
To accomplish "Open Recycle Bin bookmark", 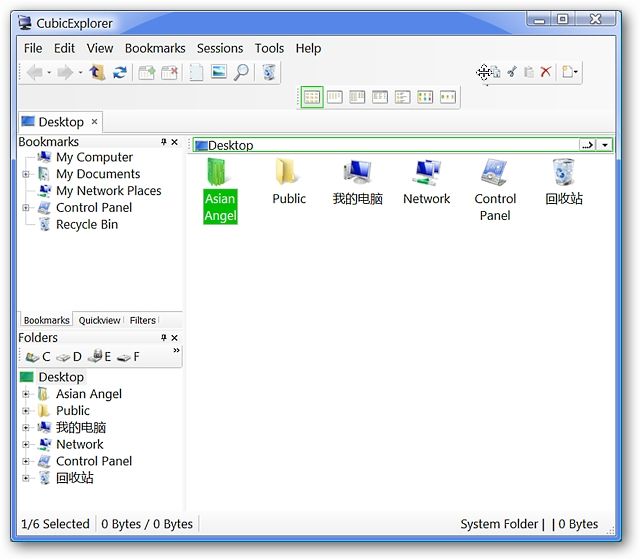I will pos(87,224).
